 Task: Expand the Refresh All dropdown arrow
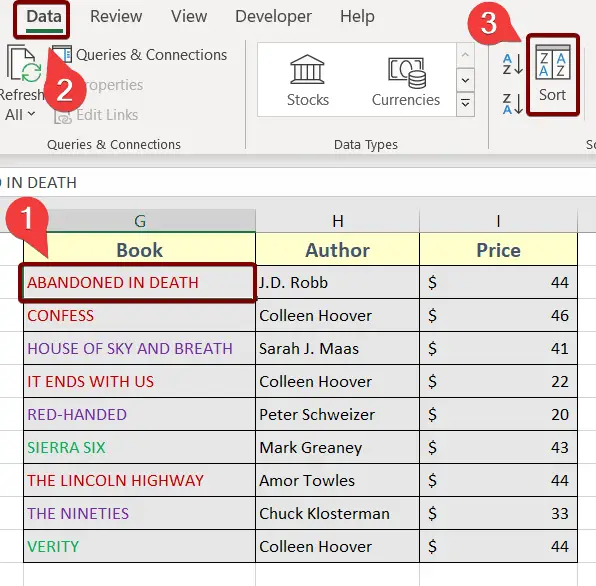coord(31,114)
